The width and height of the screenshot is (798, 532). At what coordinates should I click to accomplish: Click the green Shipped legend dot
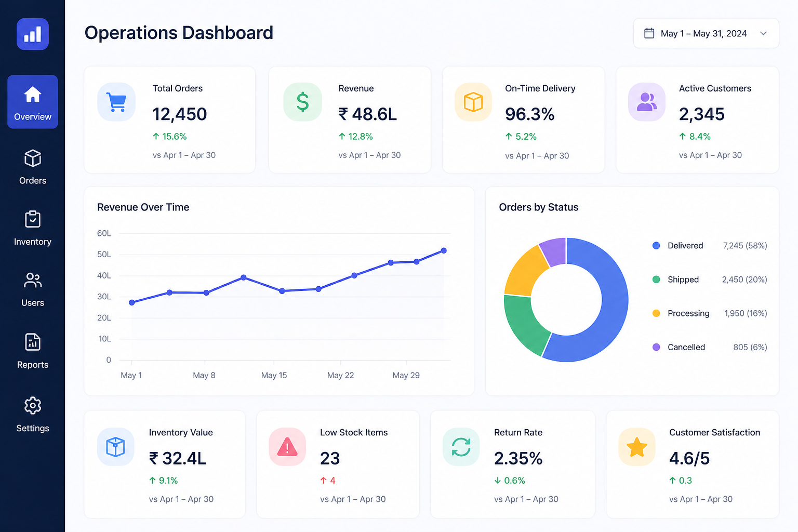pyautogui.click(x=656, y=280)
